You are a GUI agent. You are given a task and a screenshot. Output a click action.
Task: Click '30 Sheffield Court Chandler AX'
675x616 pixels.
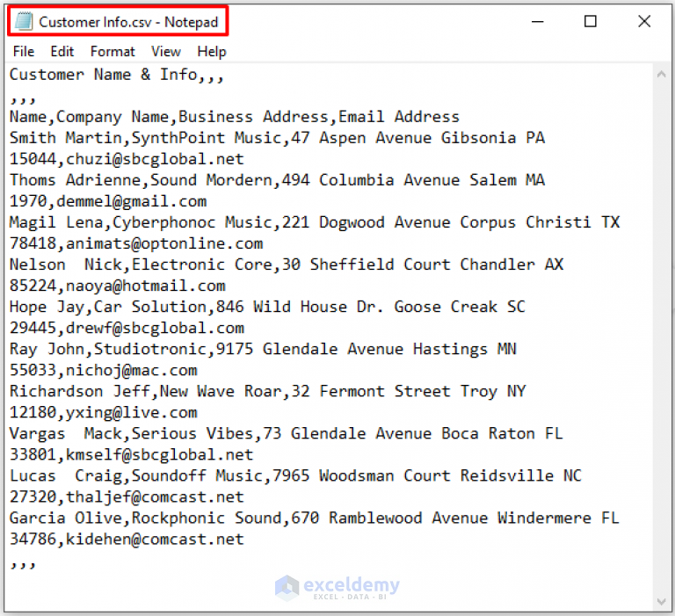[x=422, y=265]
